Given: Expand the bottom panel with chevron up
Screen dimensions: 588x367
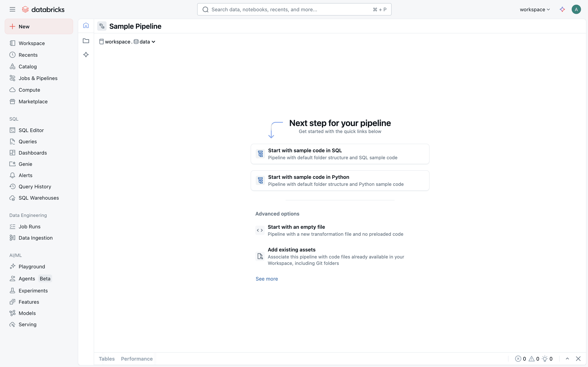Looking at the screenshot, I should click(x=567, y=358).
